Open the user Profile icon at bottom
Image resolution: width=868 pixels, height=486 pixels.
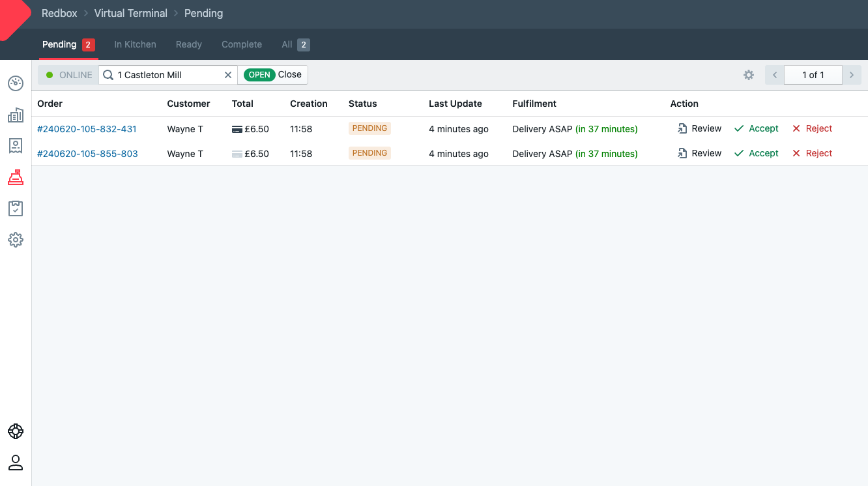pyautogui.click(x=15, y=463)
